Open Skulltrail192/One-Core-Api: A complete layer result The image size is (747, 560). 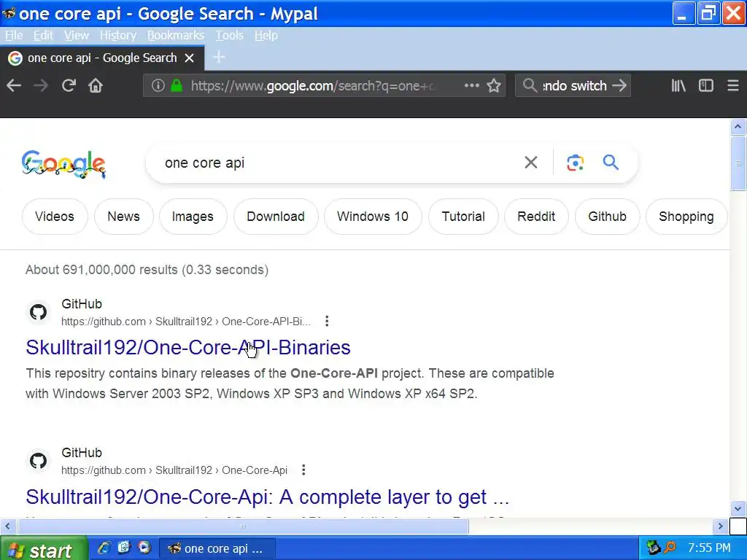point(268,497)
